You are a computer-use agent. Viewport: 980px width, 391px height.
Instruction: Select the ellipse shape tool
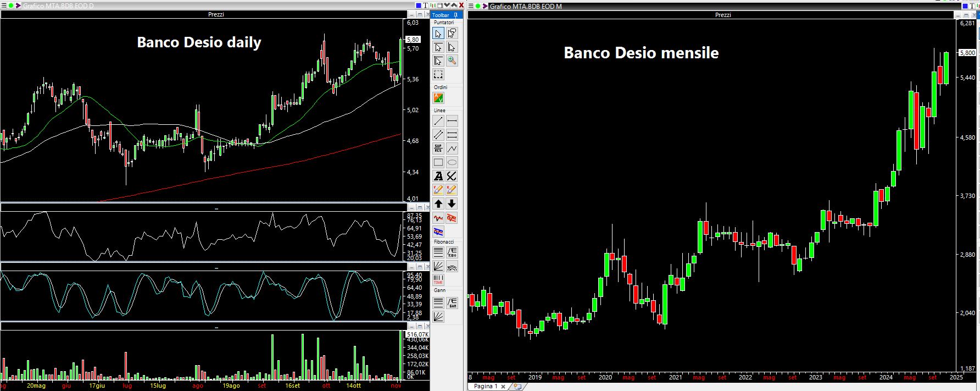452,162
